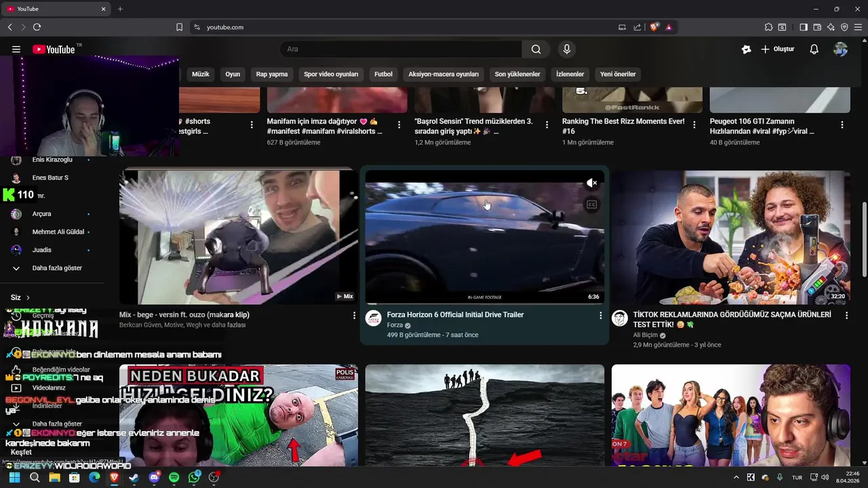
Task: Open the TikTok ürünleri video thumbnail
Action: 731,237
